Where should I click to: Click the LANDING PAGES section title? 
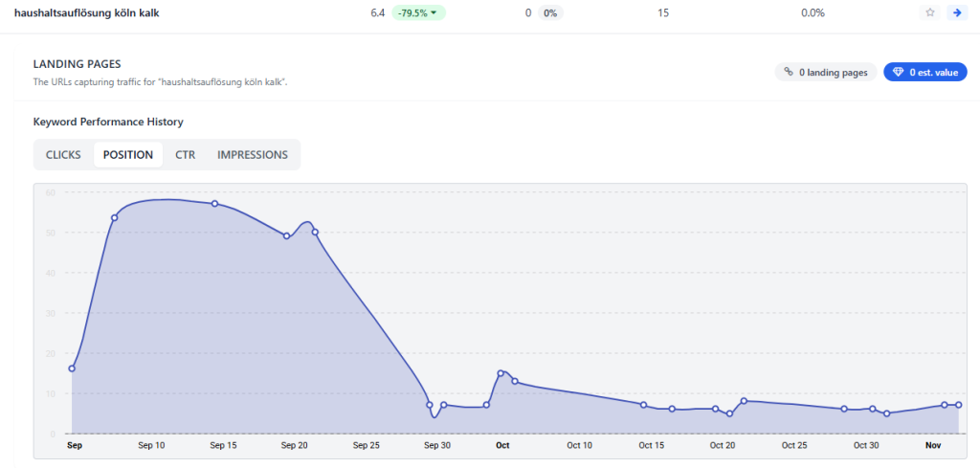tap(77, 64)
